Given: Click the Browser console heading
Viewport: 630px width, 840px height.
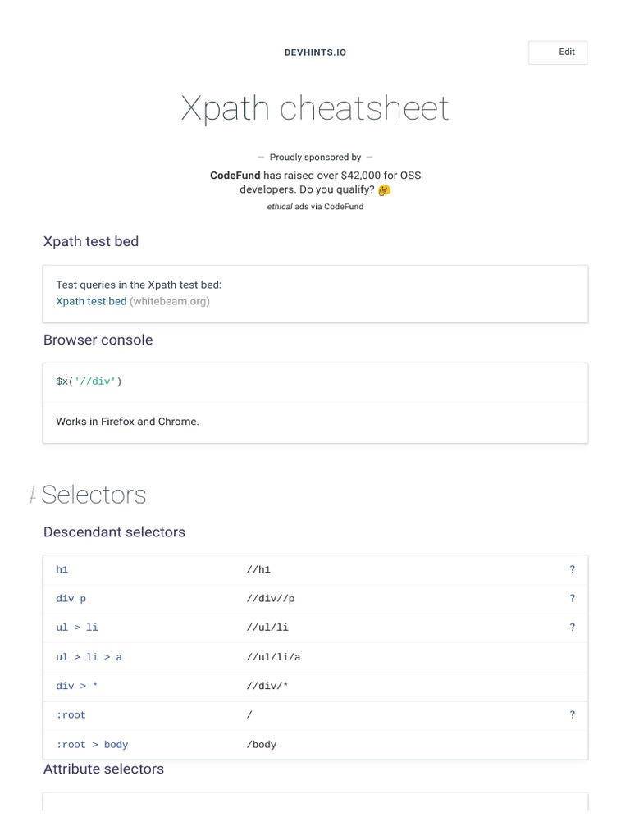Looking at the screenshot, I should click(x=98, y=340).
